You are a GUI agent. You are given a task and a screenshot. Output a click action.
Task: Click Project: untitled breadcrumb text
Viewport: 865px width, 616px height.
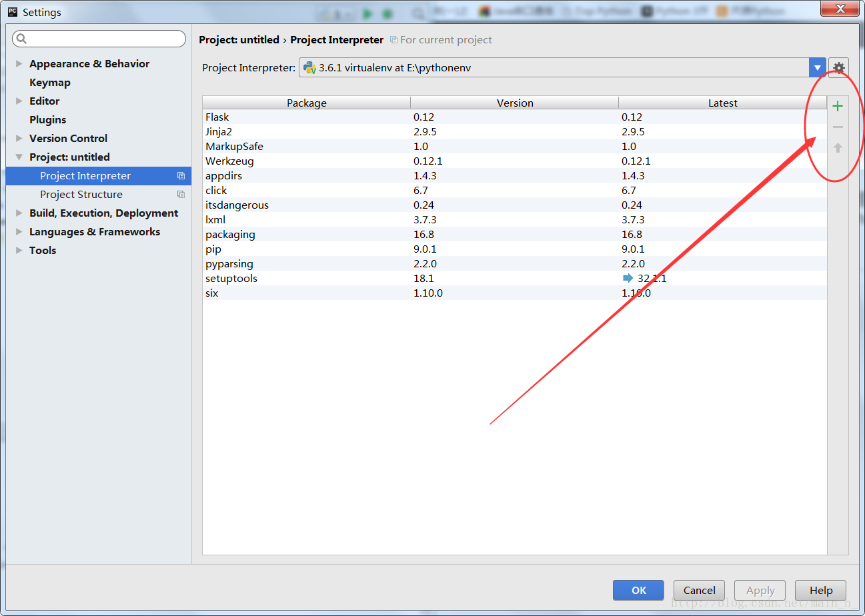click(239, 40)
